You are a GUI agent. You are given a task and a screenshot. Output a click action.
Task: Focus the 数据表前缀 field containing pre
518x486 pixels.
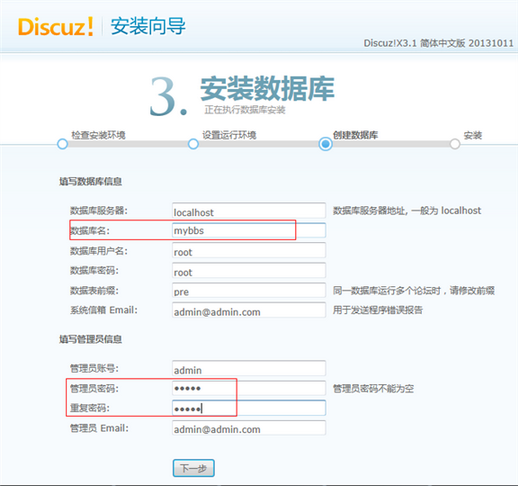pos(249,290)
